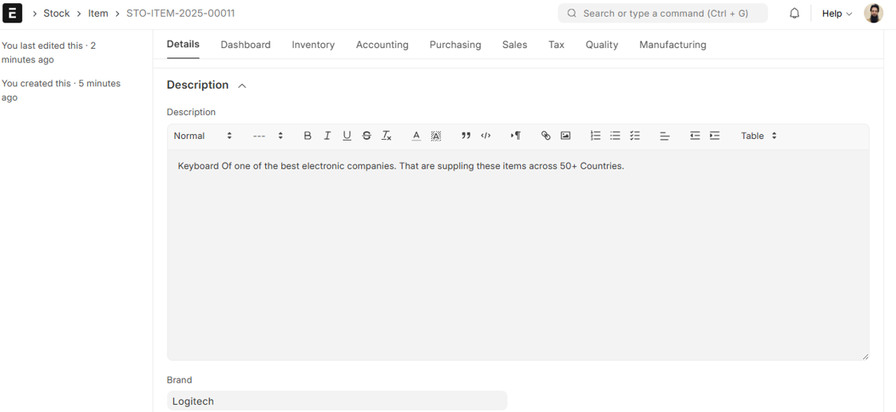The width and height of the screenshot is (896, 412).
Task: Toggle bold formatting in description editor
Action: pos(307,136)
